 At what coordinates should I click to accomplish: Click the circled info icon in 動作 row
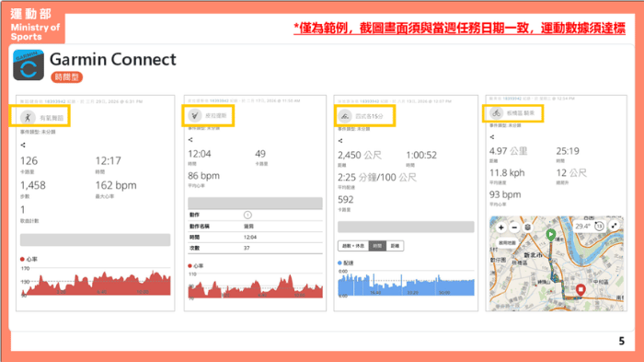[247, 215]
